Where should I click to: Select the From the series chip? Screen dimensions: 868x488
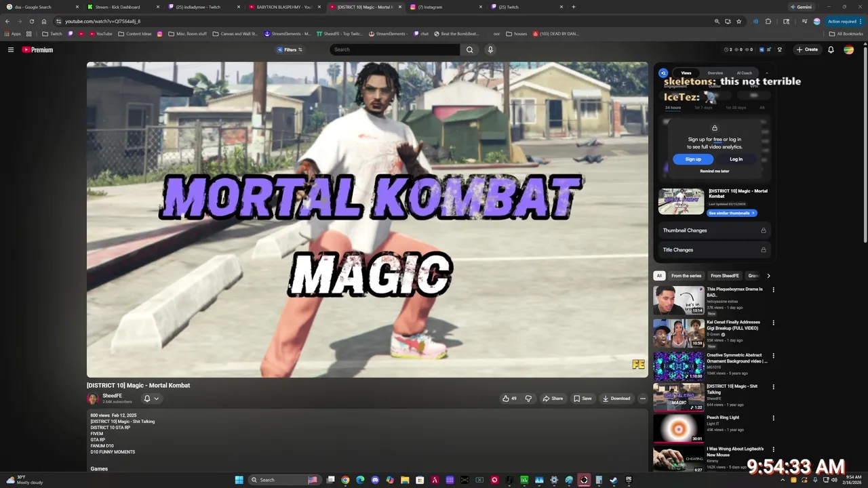(x=686, y=276)
